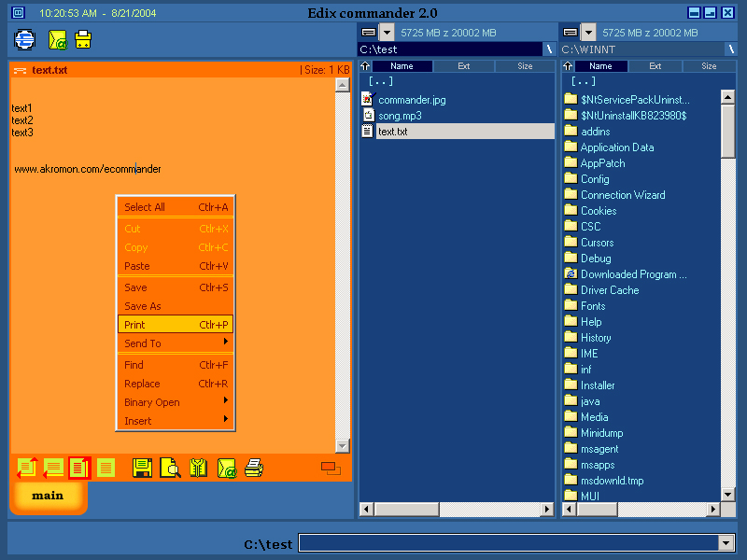The width and height of the screenshot is (747, 560).
Task: Click the C:\WINNT path field
Action: pyautogui.click(x=642, y=49)
